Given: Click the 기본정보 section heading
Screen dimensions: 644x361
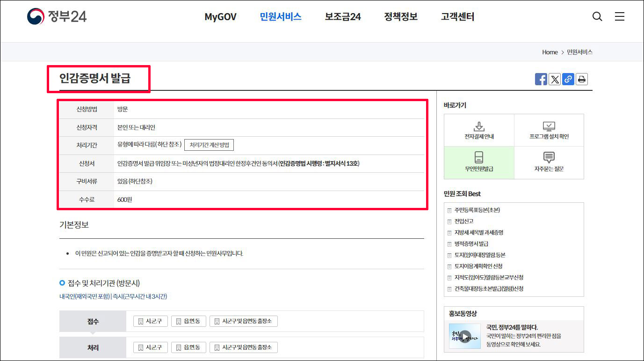Looking at the screenshot, I should click(x=74, y=225).
